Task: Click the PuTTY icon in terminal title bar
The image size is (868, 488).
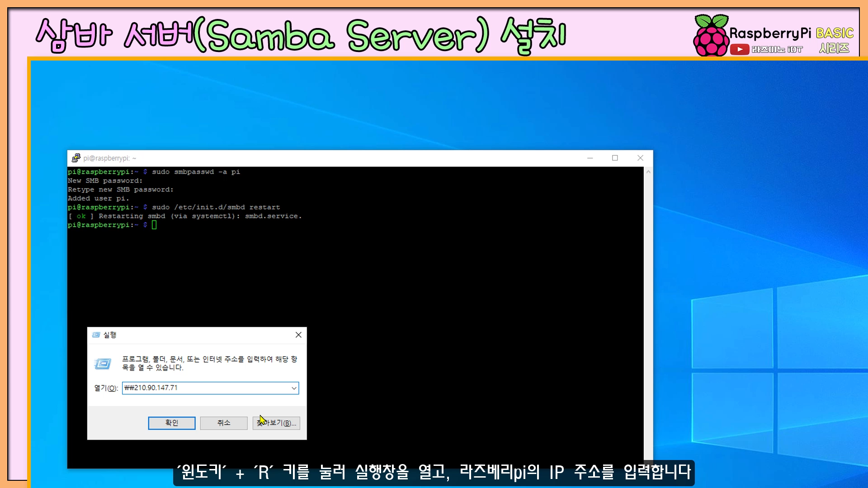Action: click(76, 158)
